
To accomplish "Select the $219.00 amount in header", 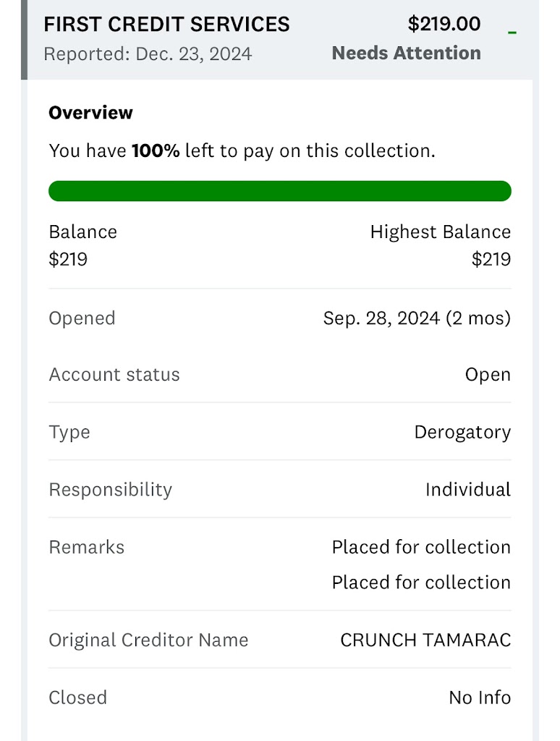I will [x=444, y=24].
